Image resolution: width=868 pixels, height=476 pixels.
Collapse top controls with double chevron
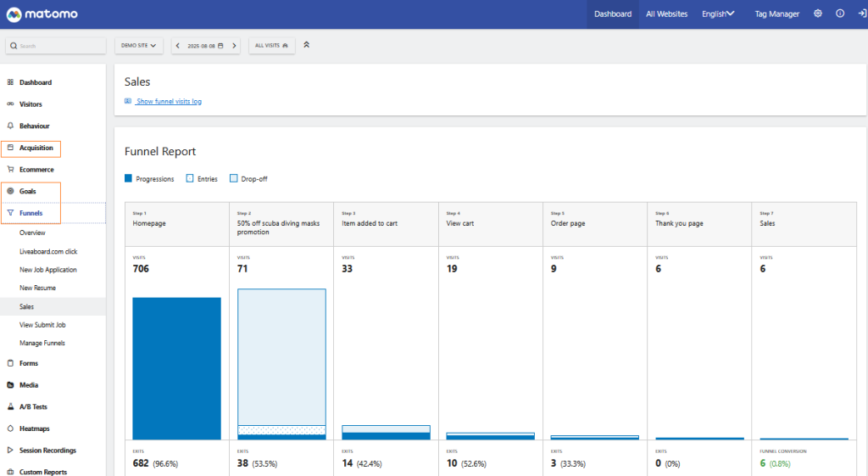[x=306, y=45]
